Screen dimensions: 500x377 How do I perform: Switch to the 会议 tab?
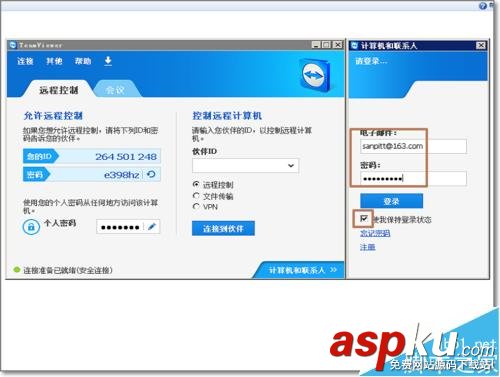coord(115,90)
